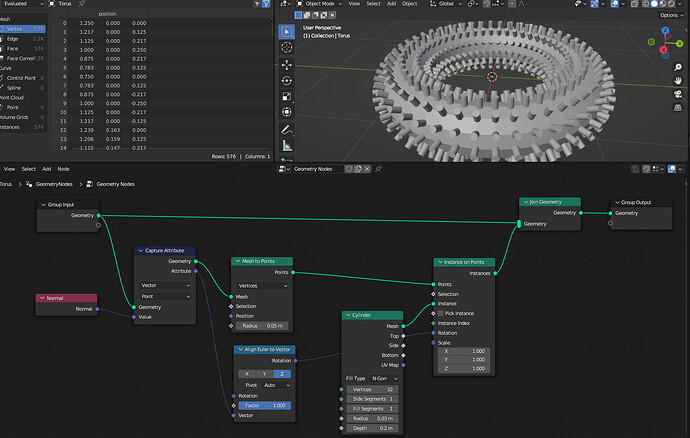Activate the Scale tool
The height and width of the screenshot is (438, 690).
click(x=286, y=96)
